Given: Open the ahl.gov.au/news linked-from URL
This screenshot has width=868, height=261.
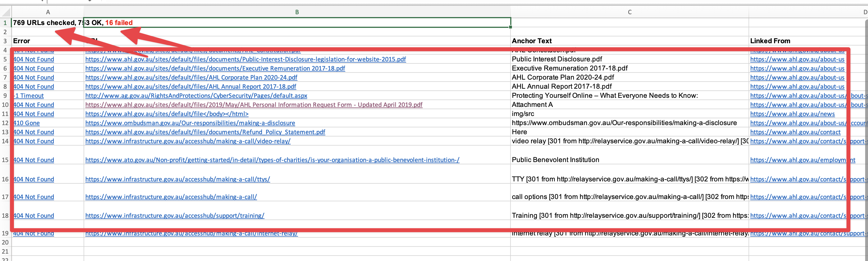Looking at the screenshot, I should coord(792,114).
